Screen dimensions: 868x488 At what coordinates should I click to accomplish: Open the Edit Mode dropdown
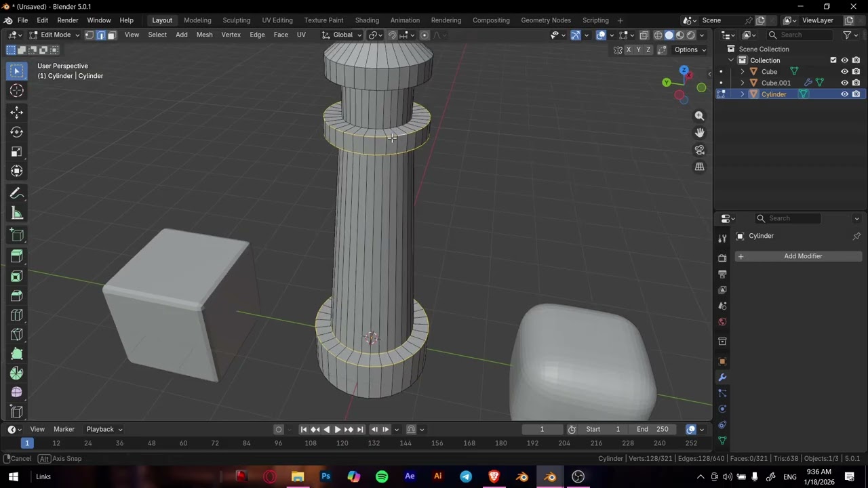tap(54, 35)
